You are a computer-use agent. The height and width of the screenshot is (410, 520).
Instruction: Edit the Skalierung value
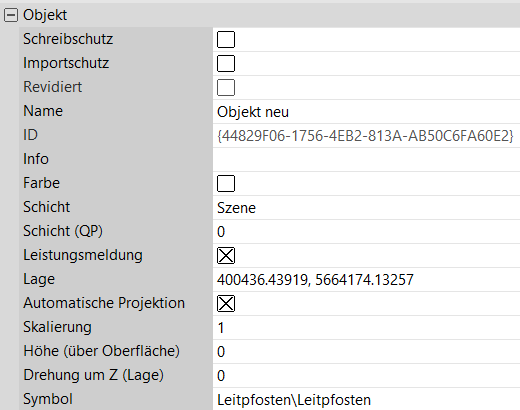366,328
